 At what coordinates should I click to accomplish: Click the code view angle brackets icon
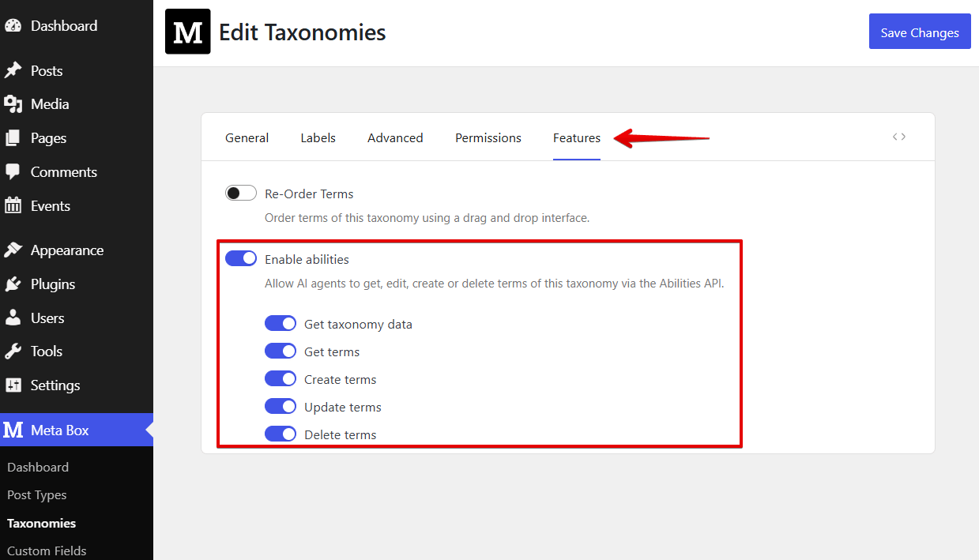click(x=899, y=137)
